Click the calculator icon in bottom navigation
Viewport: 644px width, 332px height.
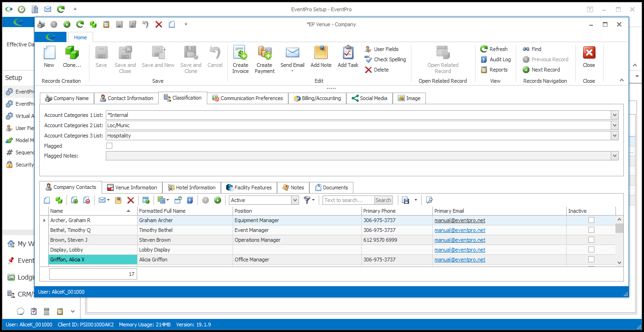(x=47, y=311)
